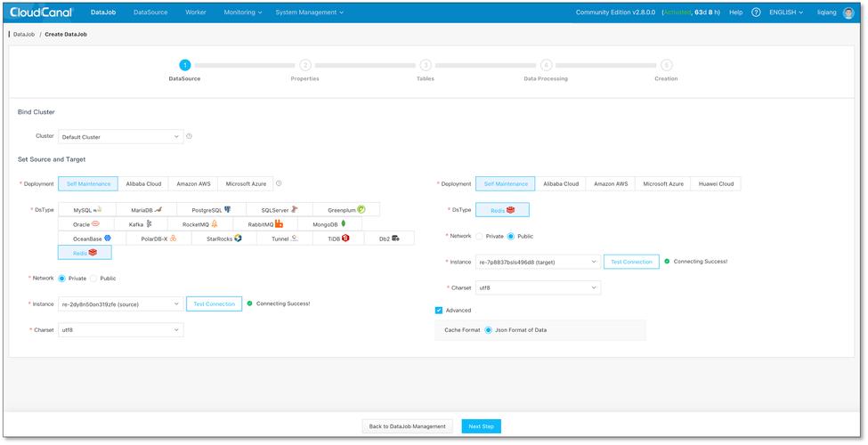Click step 1 DataSource marker
868x445 pixels.
coord(185,65)
